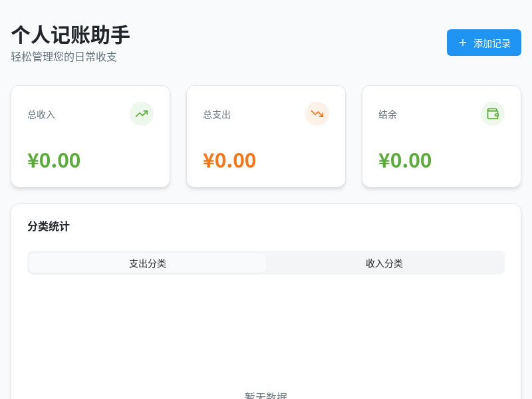This screenshot has width=532, height=399.
Task: Click the 个人记账助手 page title
Action: pyautogui.click(x=69, y=35)
